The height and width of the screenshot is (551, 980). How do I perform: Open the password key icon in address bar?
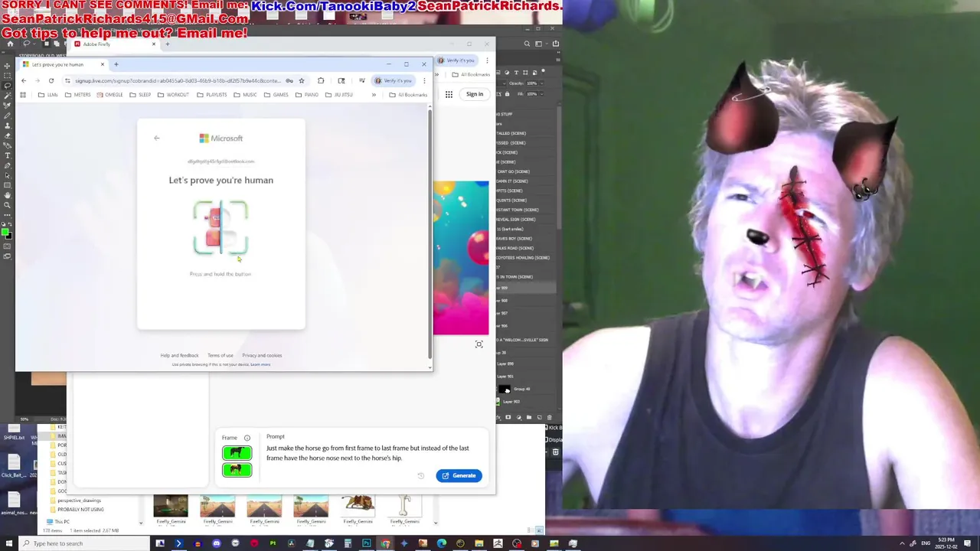[x=289, y=80]
